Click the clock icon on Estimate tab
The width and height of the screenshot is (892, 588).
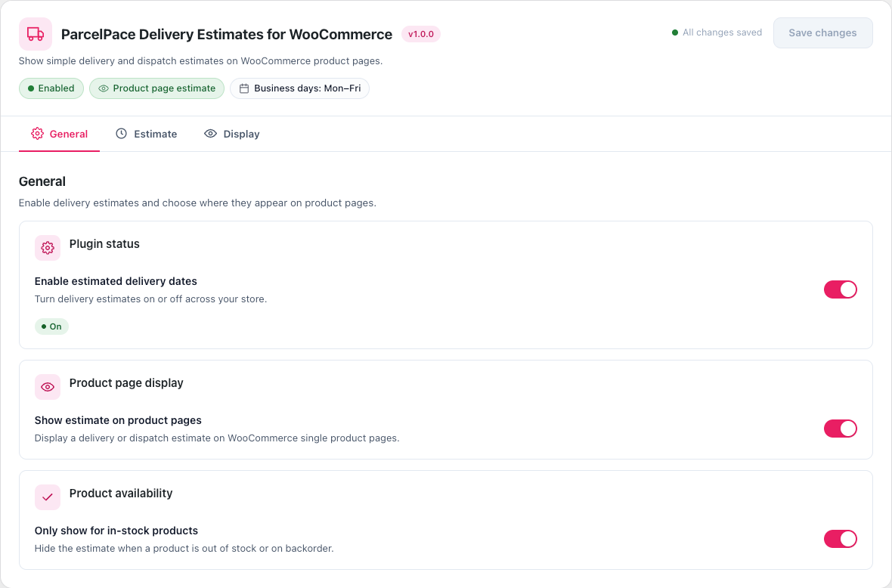pyautogui.click(x=121, y=134)
